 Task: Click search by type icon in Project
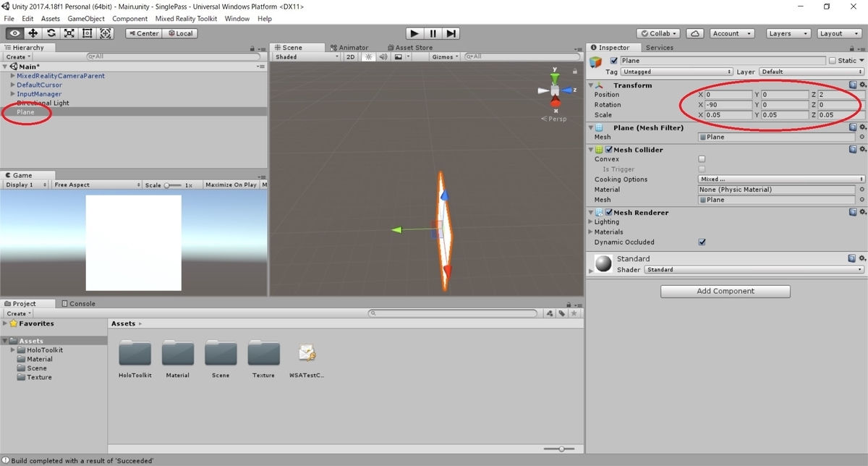pos(550,313)
